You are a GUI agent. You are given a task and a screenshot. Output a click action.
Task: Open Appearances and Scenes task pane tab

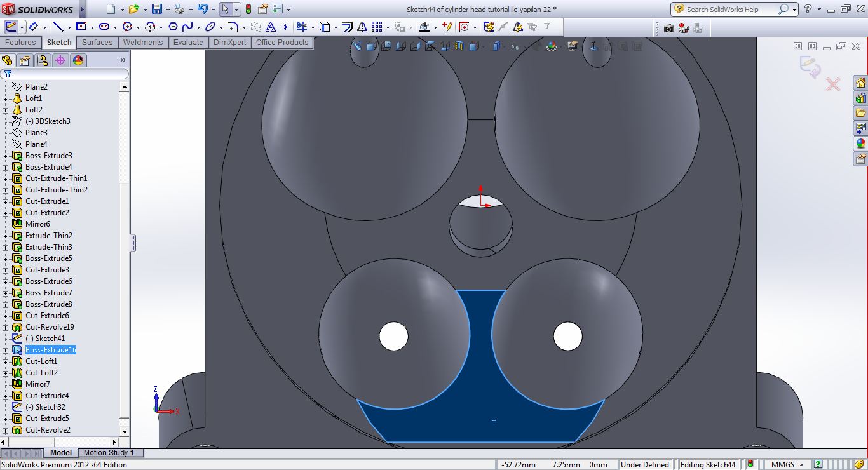860,144
